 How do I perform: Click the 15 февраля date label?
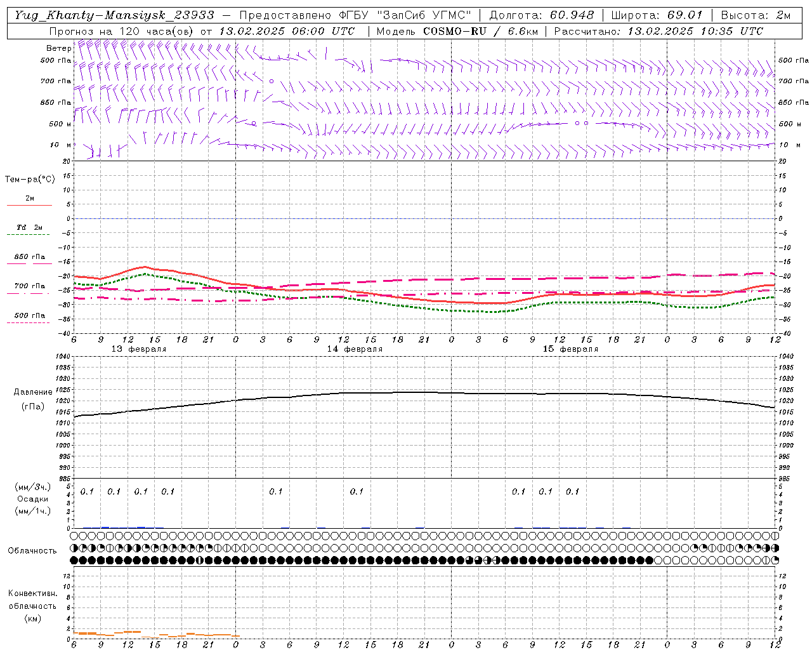pyautogui.click(x=570, y=349)
